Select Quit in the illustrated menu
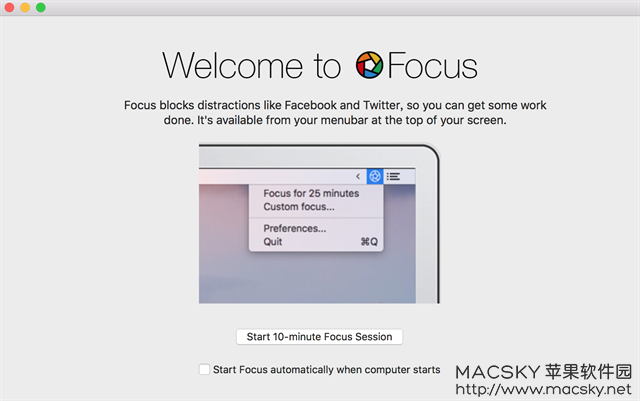The height and width of the screenshot is (401, 640). pyautogui.click(x=273, y=242)
